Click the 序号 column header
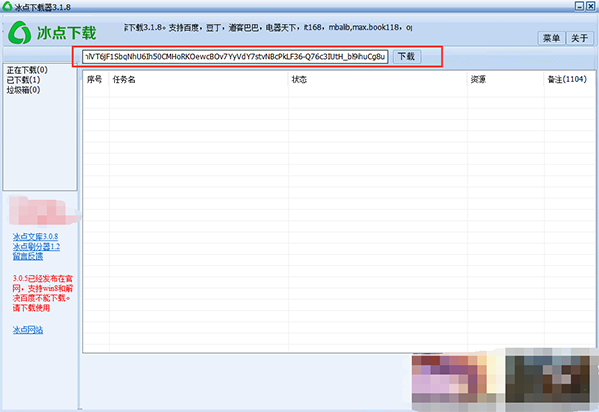This screenshot has height=412, width=599. 95,79
